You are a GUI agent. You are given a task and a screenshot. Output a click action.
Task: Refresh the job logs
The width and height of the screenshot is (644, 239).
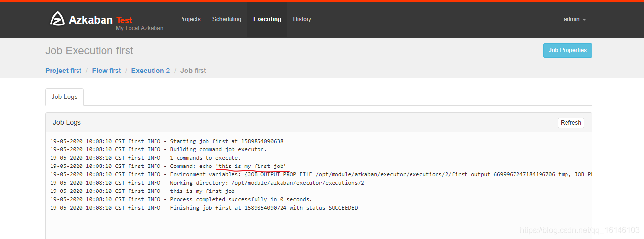coord(571,123)
